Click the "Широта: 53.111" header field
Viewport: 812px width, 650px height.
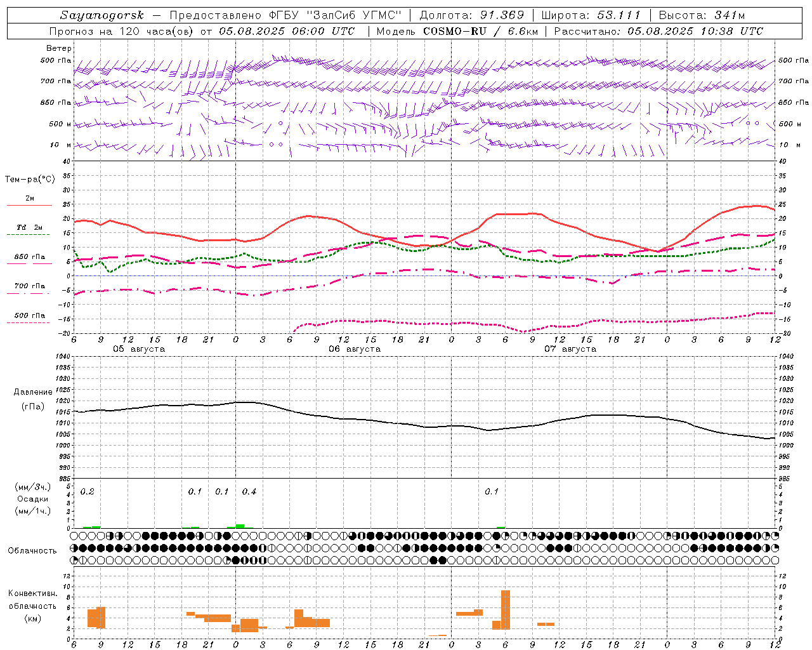pyautogui.click(x=591, y=15)
